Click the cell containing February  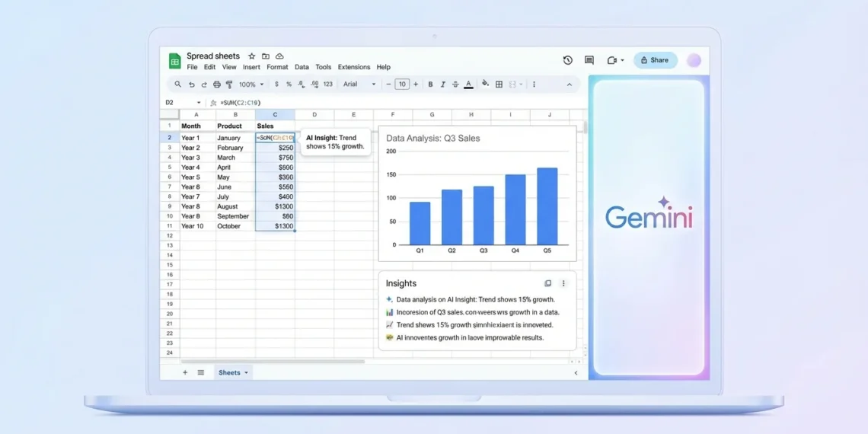point(235,148)
